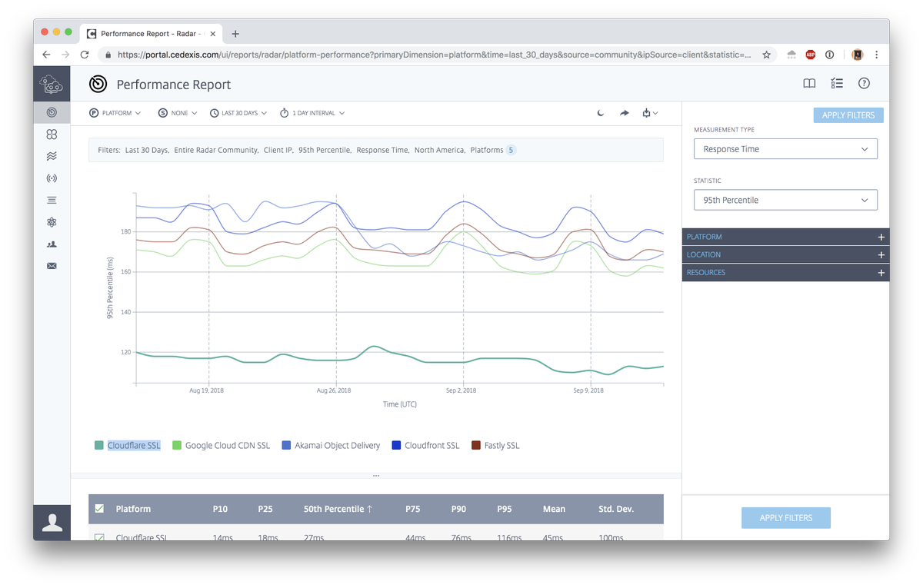Go back in browser history

(x=46, y=55)
